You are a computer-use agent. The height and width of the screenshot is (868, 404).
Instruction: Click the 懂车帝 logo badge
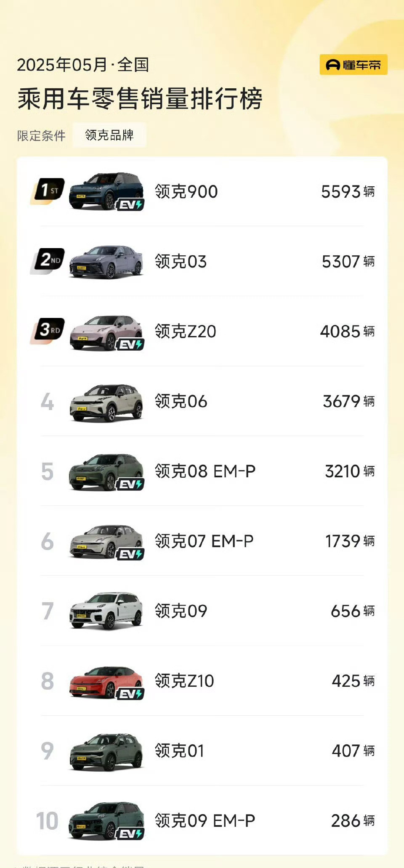click(353, 65)
